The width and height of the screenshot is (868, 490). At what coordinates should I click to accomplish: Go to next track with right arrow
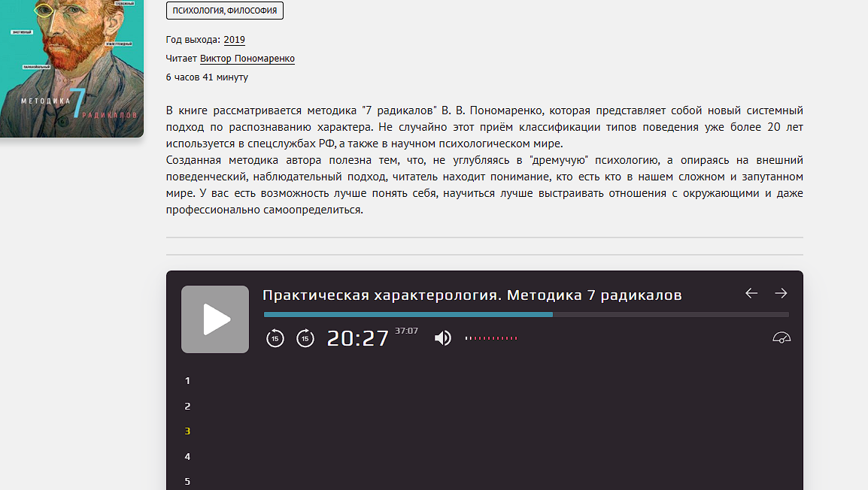click(781, 293)
